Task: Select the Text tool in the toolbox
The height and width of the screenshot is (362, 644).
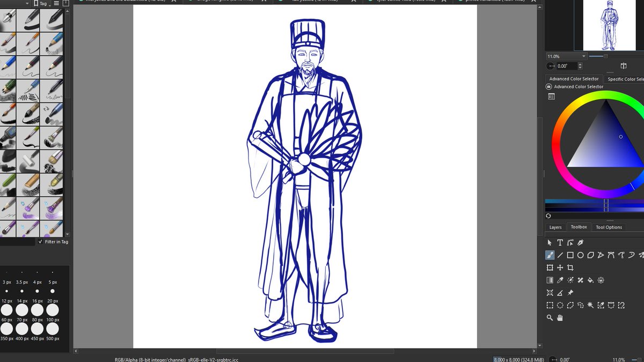Action: 560,243
